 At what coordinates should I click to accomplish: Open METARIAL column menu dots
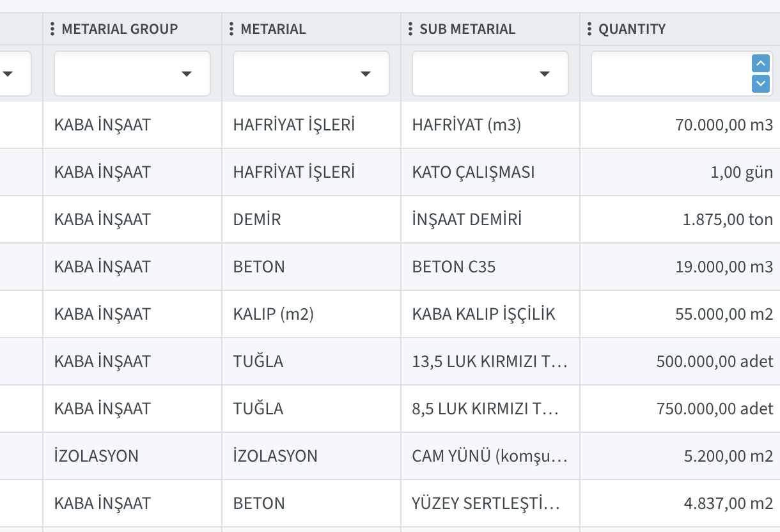click(x=231, y=29)
